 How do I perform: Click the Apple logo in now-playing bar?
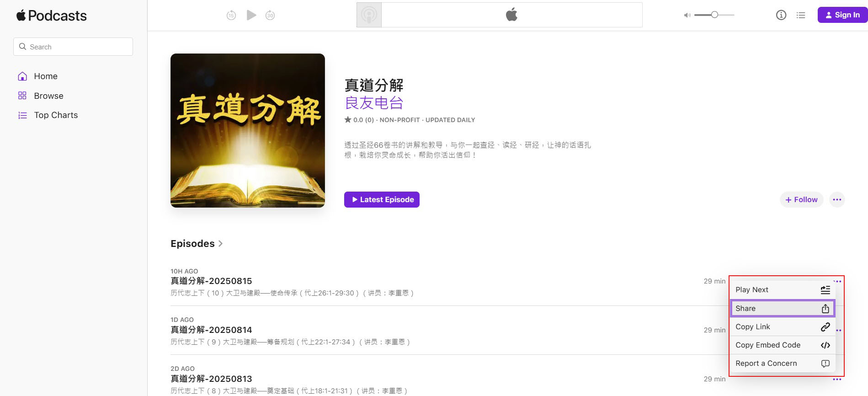point(511,15)
